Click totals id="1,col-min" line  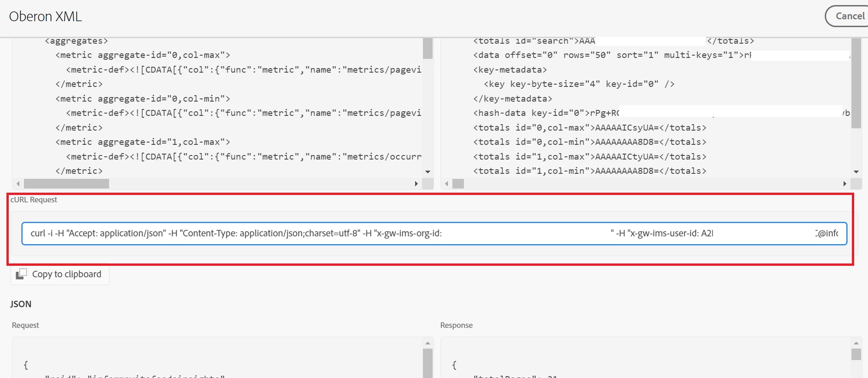click(590, 171)
